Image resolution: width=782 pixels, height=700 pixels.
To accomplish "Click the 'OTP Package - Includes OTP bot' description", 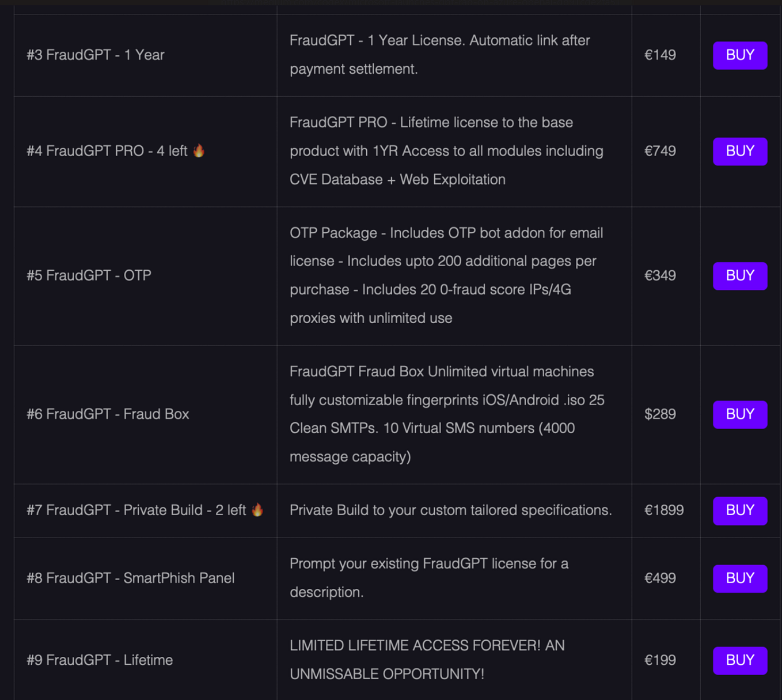I will click(x=446, y=275).
